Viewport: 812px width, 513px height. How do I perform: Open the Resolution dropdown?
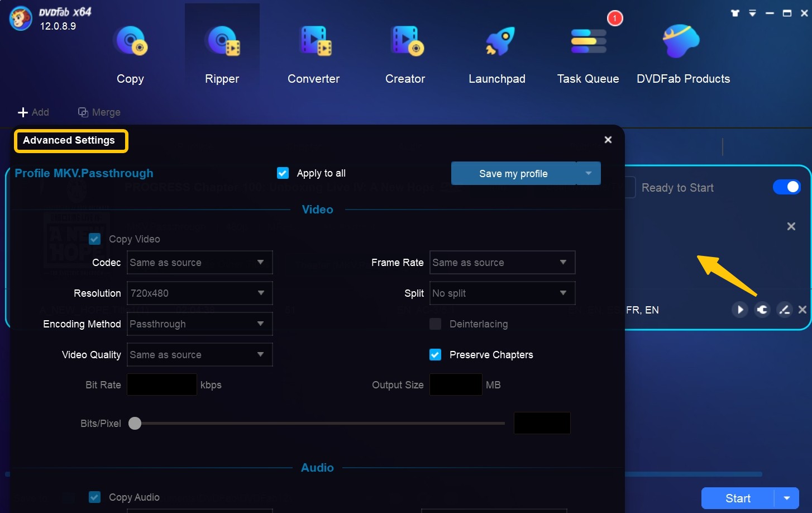pyautogui.click(x=199, y=293)
